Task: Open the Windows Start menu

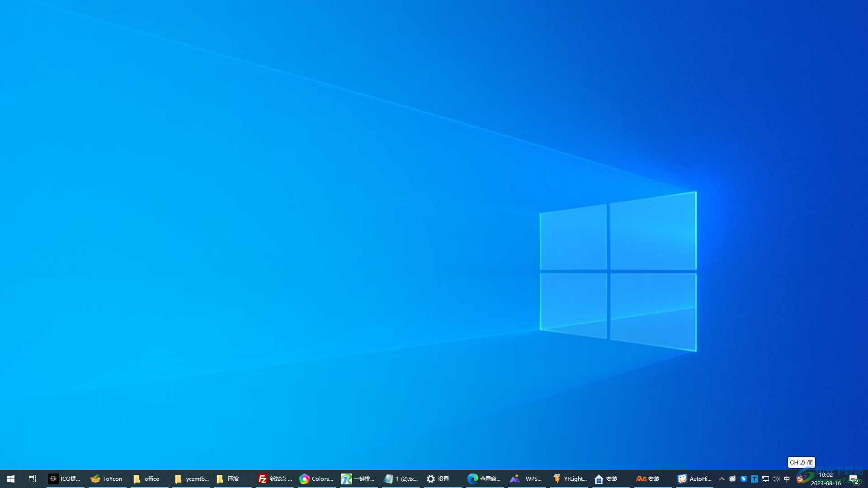Action: (11, 479)
